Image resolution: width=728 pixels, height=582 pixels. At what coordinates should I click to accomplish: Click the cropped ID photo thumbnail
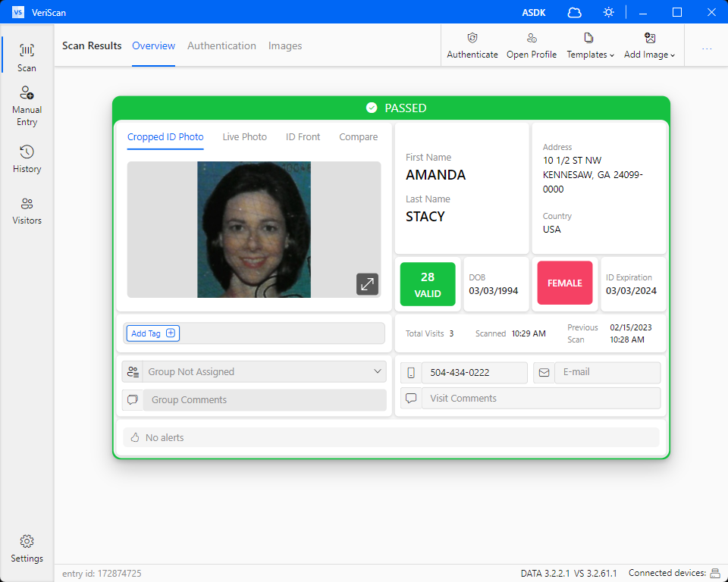pos(254,230)
